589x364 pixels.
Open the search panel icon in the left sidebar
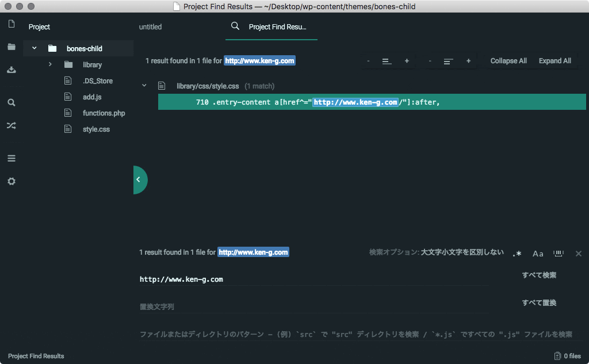11,102
